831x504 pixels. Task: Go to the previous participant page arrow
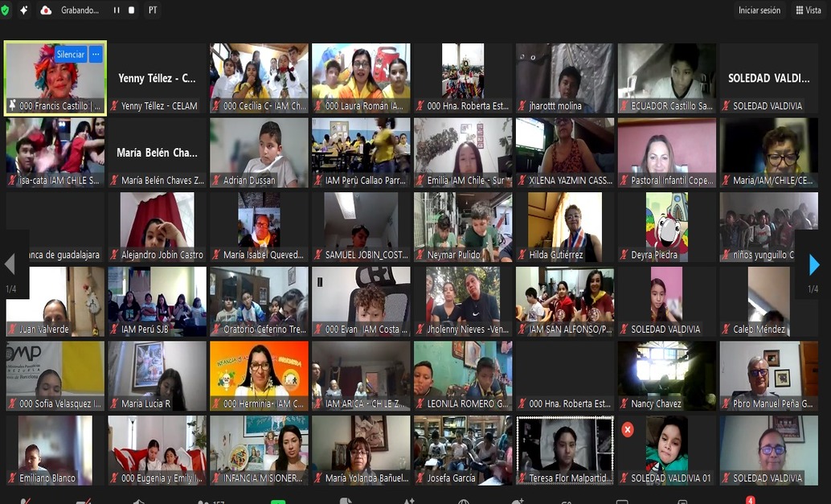tap(10, 264)
